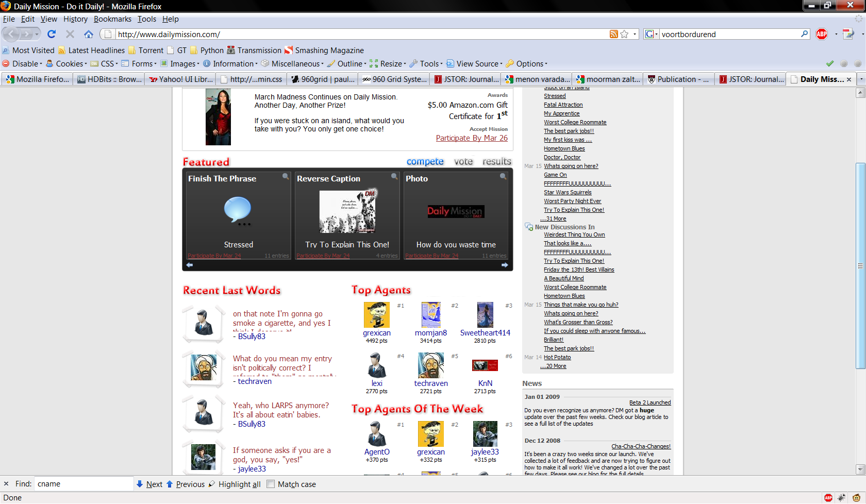The width and height of the screenshot is (866, 504).
Task: Click the Adblock Plus icon in status bar
Action: tap(828, 498)
